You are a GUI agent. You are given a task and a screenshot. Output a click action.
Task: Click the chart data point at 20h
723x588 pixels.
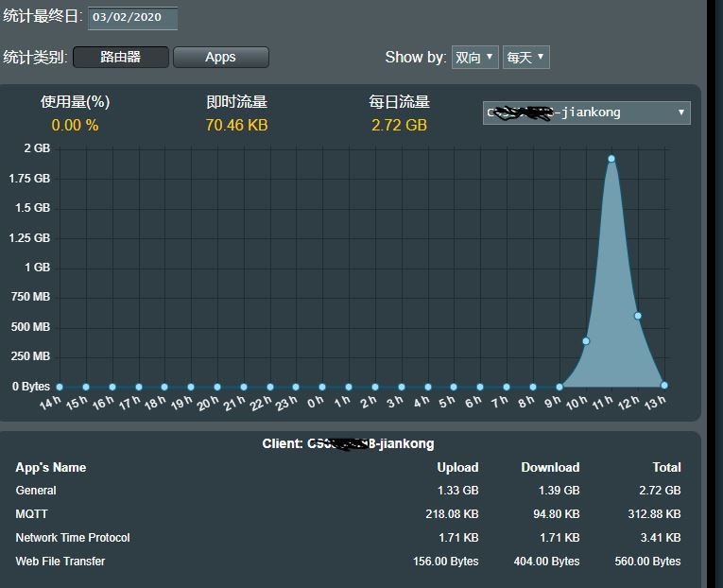coord(217,387)
